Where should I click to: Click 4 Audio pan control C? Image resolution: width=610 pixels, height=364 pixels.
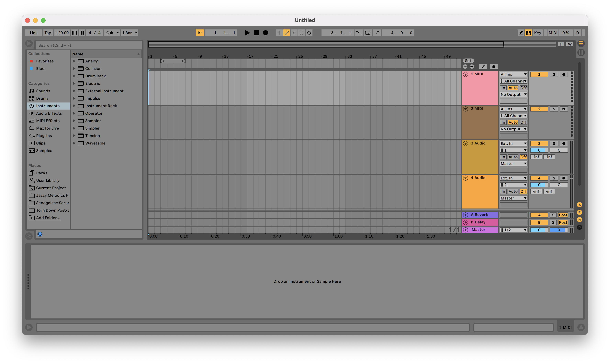559,185
